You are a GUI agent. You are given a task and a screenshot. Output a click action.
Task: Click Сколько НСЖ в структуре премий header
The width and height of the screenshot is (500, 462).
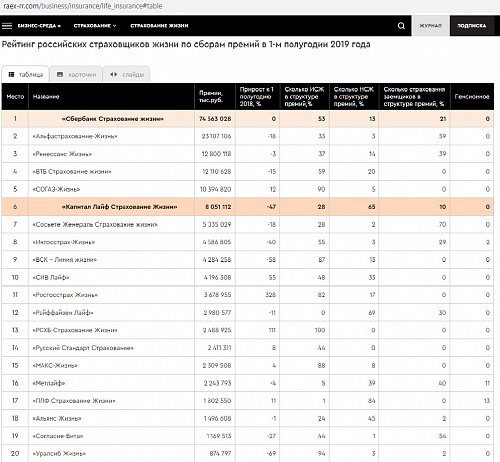[x=354, y=97]
